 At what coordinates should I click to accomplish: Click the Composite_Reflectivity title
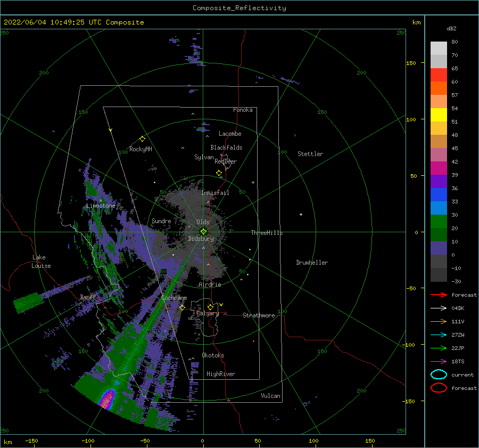click(240, 8)
